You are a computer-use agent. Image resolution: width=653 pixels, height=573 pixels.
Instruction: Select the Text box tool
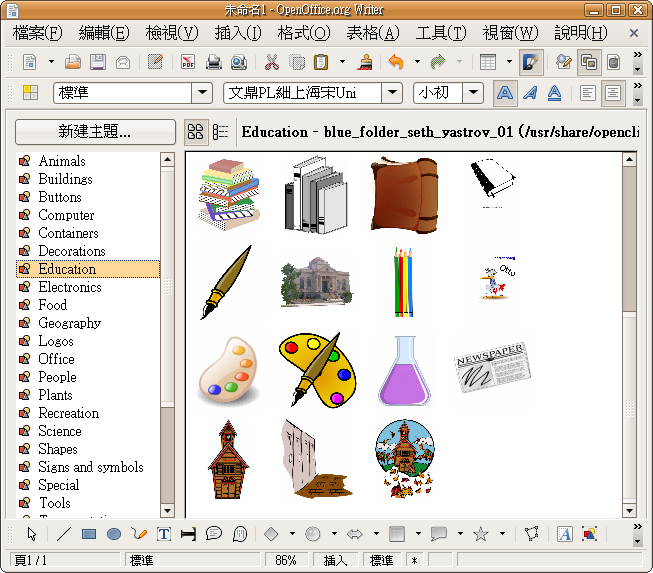[x=164, y=534]
